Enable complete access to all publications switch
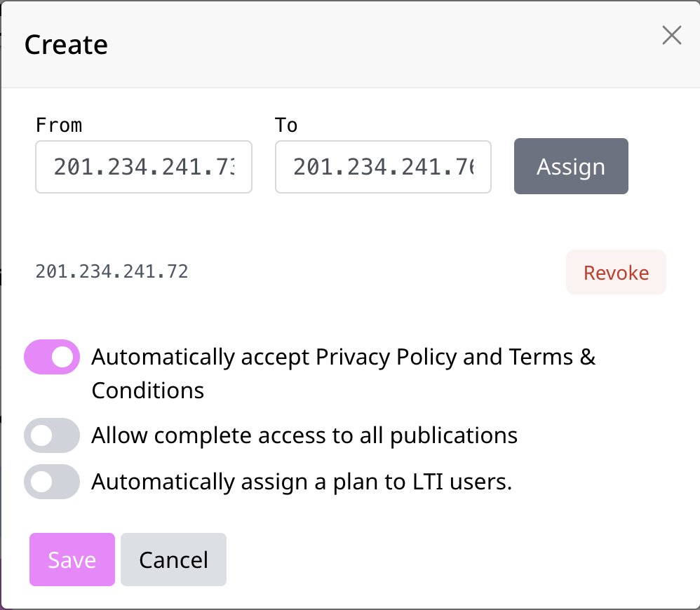700x610 pixels. (52, 435)
